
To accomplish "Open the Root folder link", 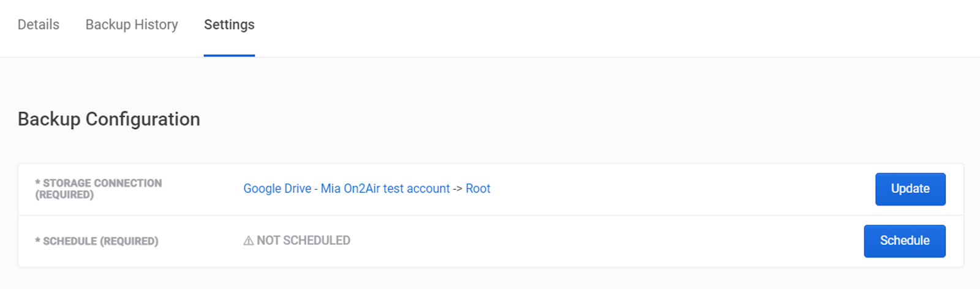I will click(x=478, y=189).
